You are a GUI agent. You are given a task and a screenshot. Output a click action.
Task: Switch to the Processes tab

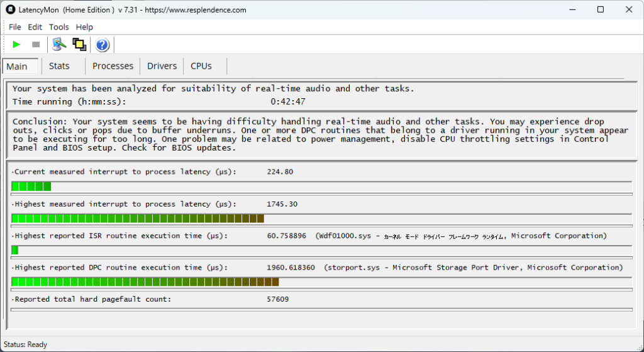(x=113, y=66)
